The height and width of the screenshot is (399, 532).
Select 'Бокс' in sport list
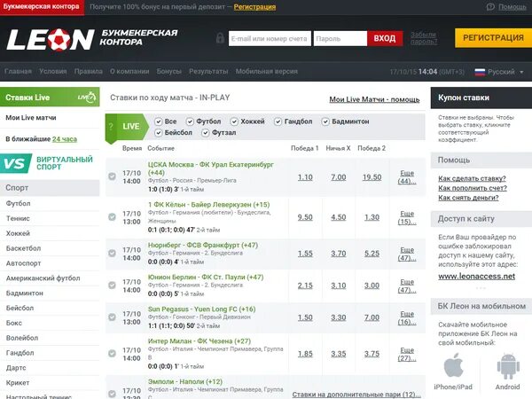(x=14, y=323)
